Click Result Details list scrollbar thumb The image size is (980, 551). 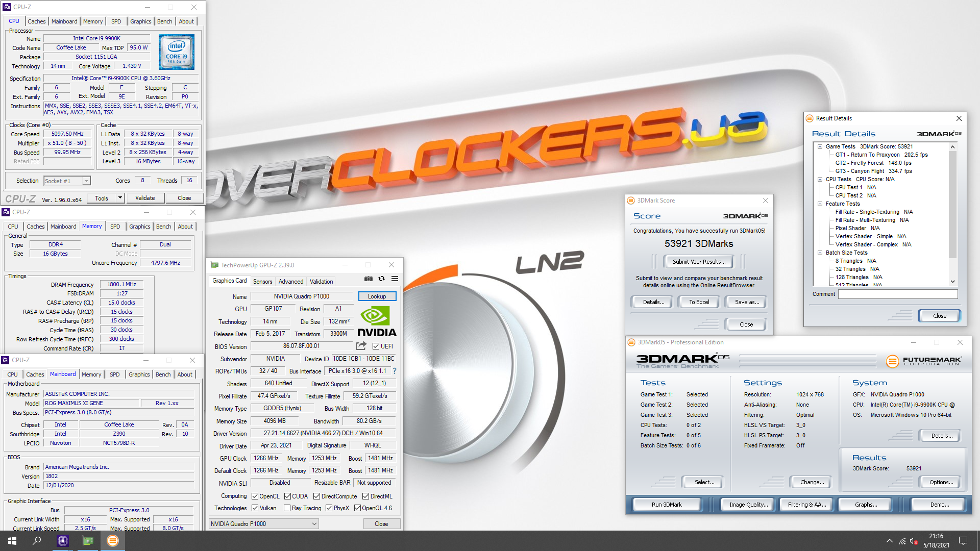(952, 204)
